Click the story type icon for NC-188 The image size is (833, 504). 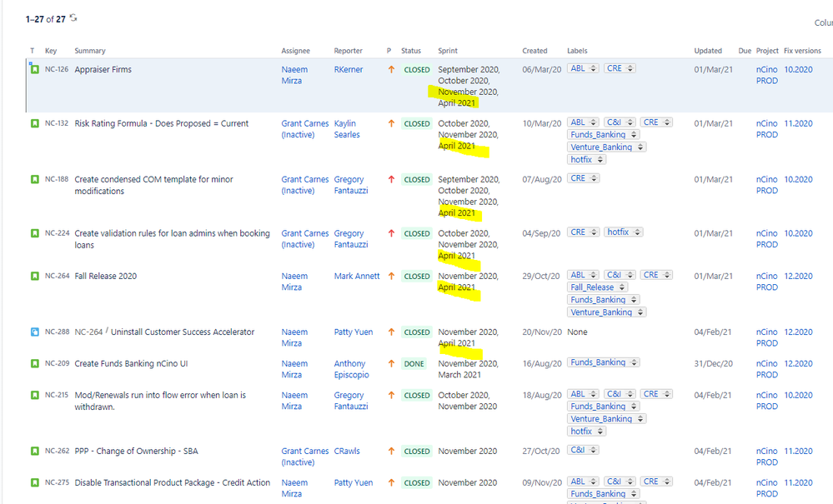pos(34,179)
